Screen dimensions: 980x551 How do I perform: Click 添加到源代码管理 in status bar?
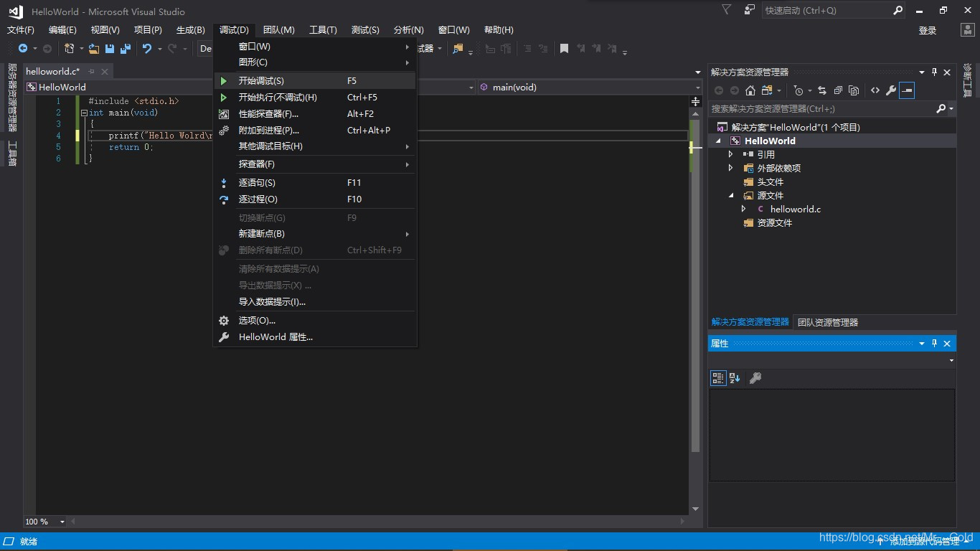tap(925, 542)
